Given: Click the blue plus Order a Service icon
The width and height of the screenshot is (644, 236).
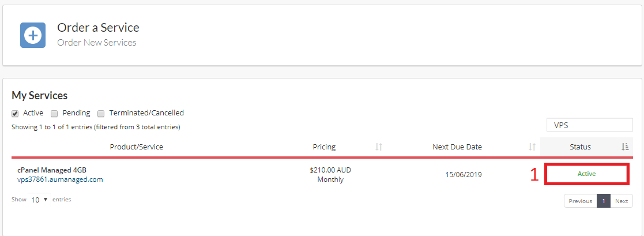Looking at the screenshot, I should (x=33, y=35).
